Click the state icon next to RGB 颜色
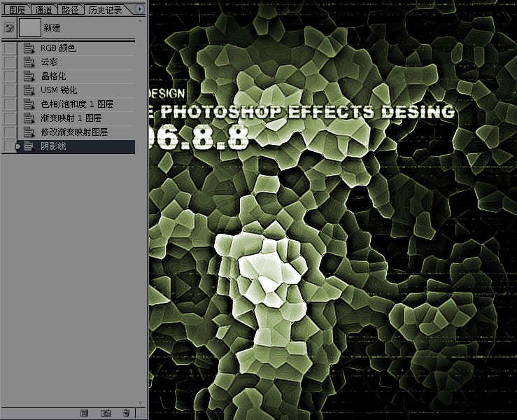517x420 pixels. point(29,48)
